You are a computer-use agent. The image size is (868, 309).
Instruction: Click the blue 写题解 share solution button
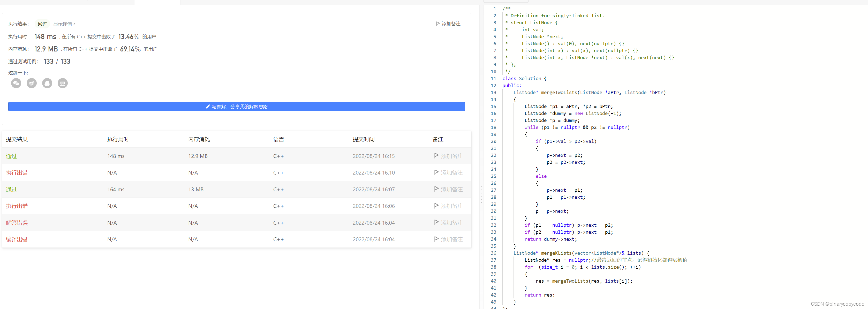237,107
